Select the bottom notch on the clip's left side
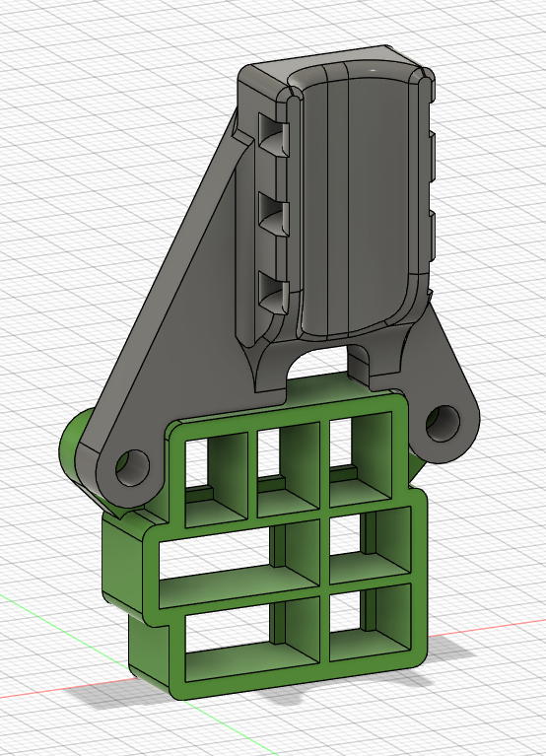Viewport: 546px width, 756px height. [x=272, y=294]
